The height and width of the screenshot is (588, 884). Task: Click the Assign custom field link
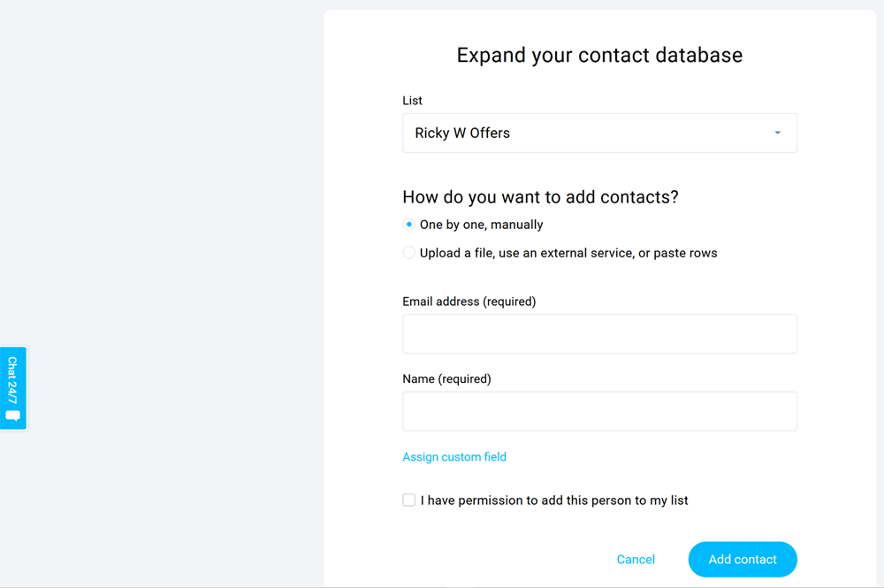click(454, 457)
